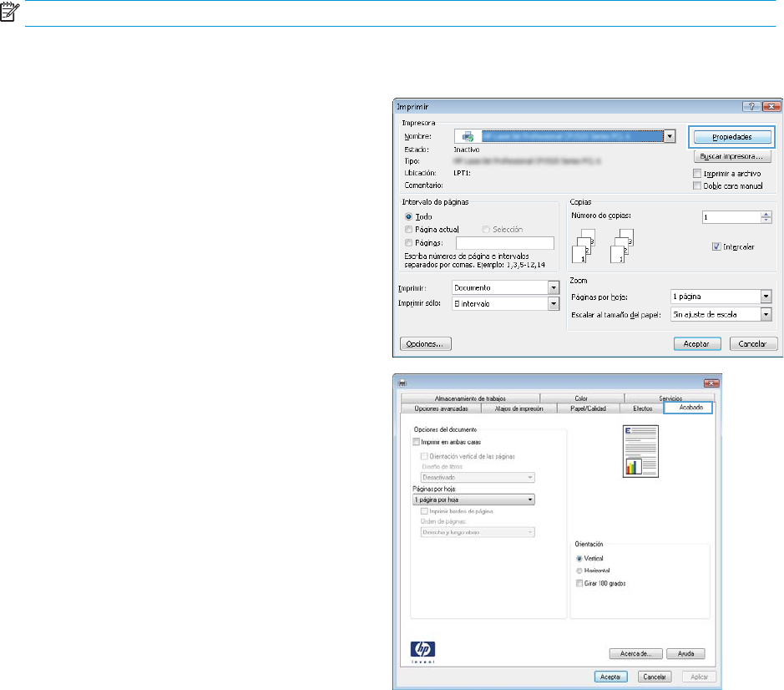Screen dimensions: 784x690
Task: Enable Imprimir en ambas caras checkbox
Action: click(x=417, y=441)
